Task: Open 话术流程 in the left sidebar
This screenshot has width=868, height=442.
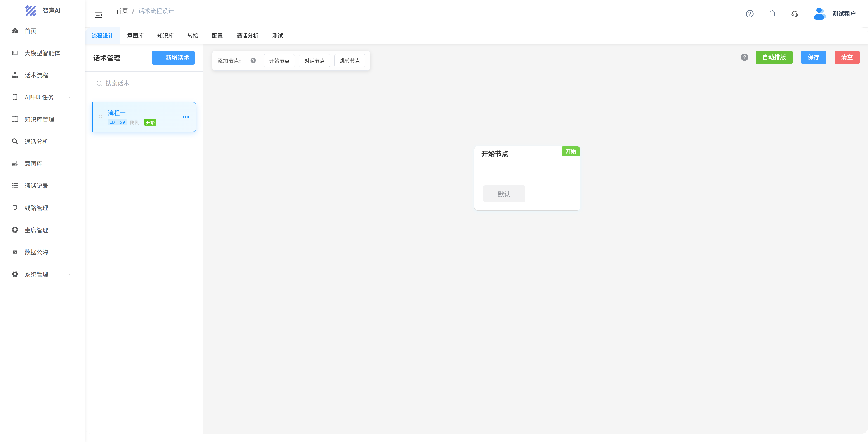Action: (x=36, y=75)
